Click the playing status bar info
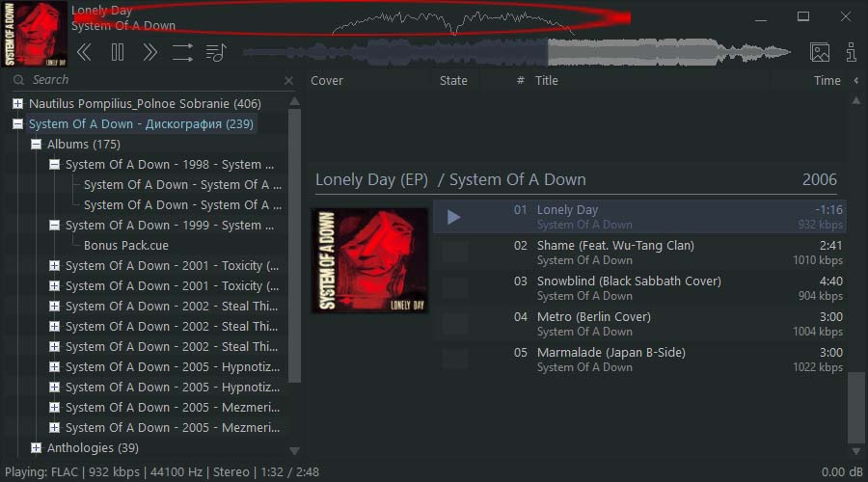Viewport: 868px width, 482px height. pyautogui.click(x=162, y=472)
